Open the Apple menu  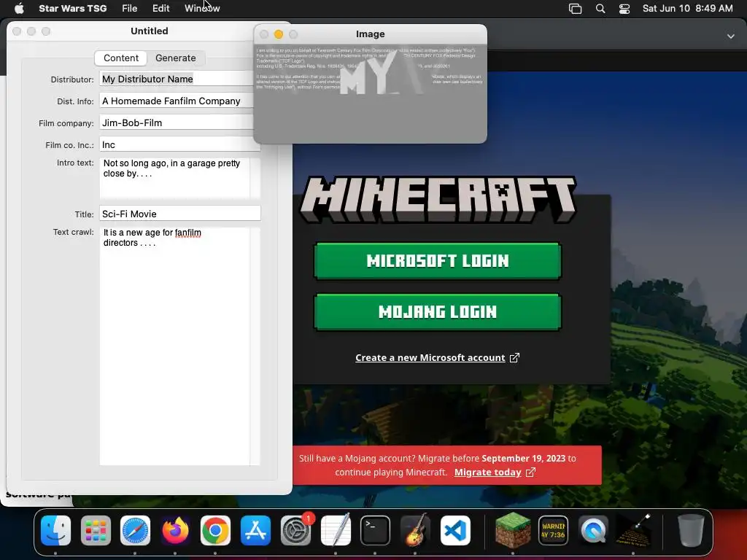[x=19, y=8]
